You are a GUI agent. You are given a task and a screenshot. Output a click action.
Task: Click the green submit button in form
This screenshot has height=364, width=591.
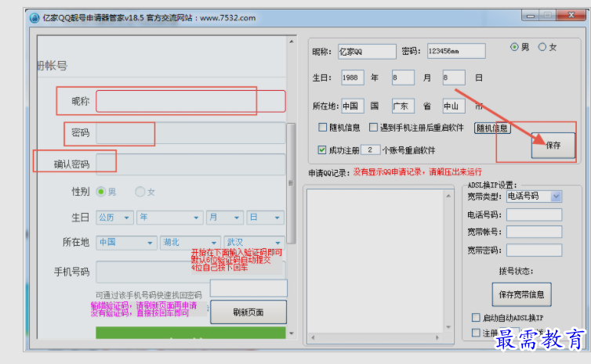pos(190,333)
